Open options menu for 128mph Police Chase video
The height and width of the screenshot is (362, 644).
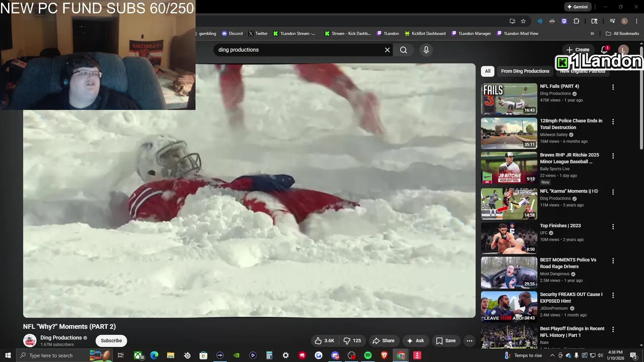click(x=613, y=122)
